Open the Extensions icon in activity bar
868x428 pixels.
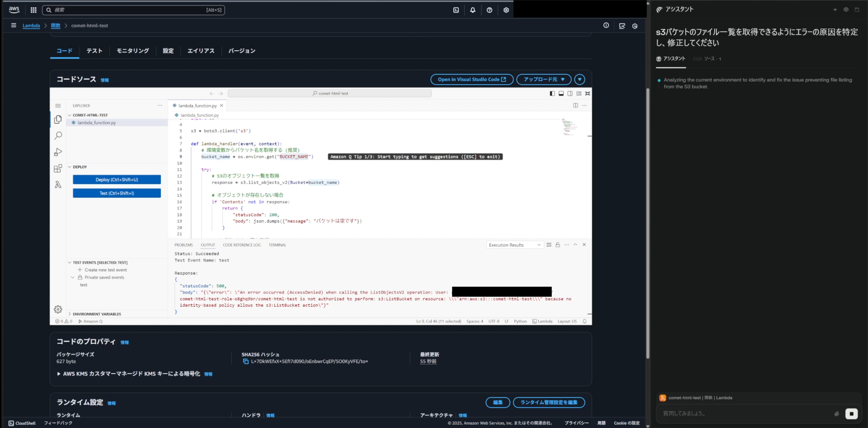[x=58, y=168]
